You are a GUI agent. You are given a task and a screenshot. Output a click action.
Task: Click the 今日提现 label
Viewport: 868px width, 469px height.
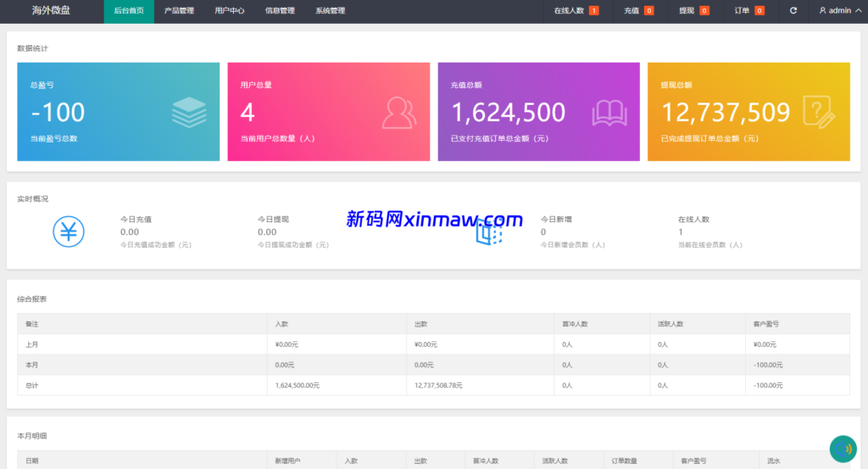[273, 220]
